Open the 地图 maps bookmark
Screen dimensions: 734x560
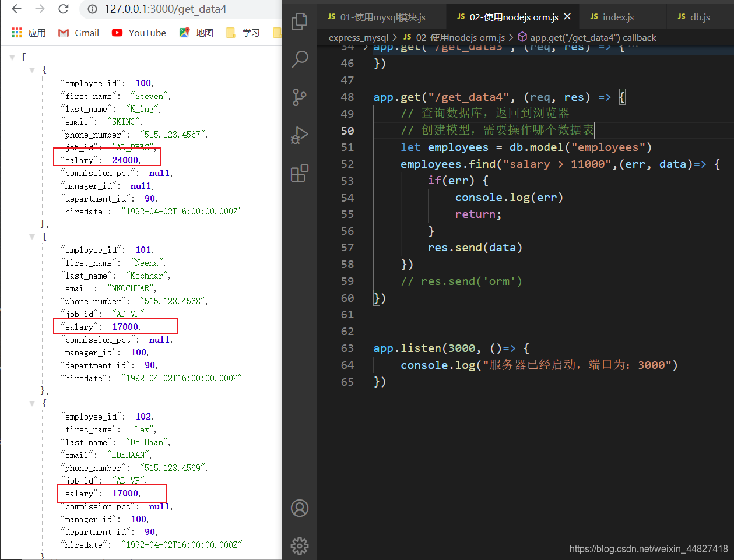click(196, 33)
